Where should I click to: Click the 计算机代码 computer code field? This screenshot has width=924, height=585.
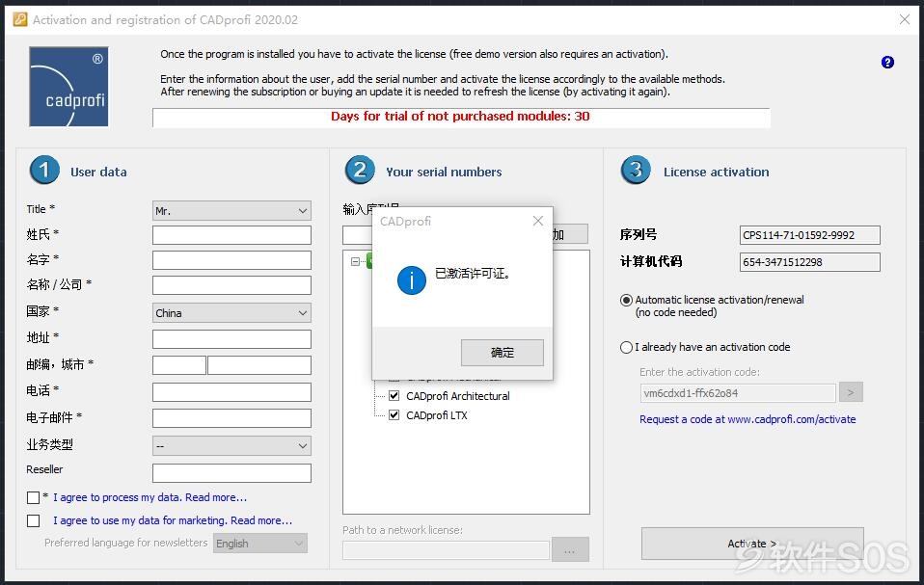tap(809, 262)
